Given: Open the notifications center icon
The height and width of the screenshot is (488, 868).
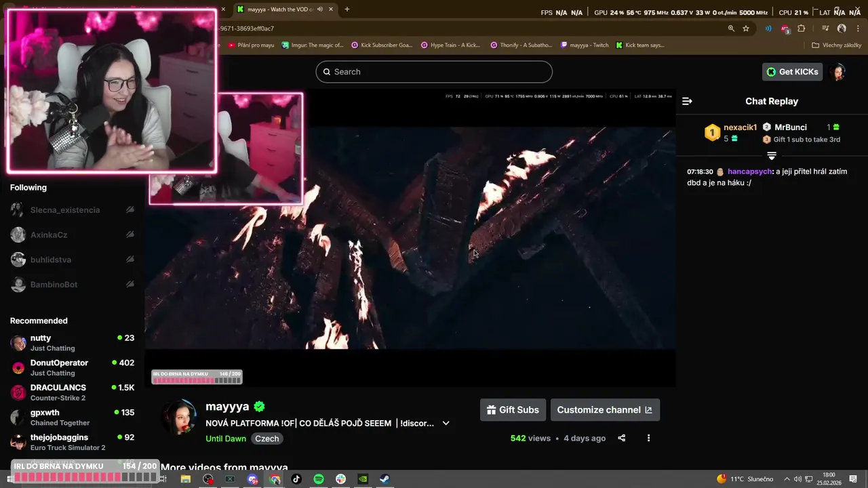Looking at the screenshot, I should coord(853,479).
